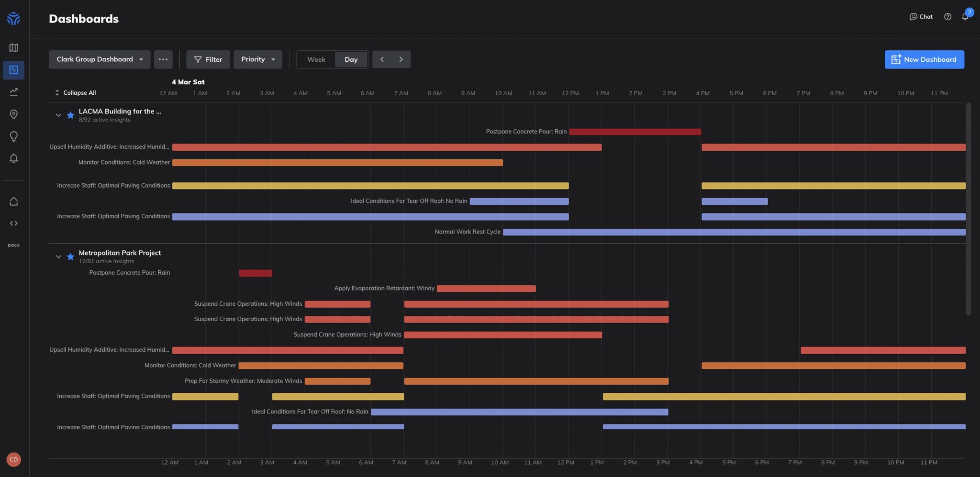Open the location pin sidebar icon
Screen dimensions: 980x477
tap(13, 114)
